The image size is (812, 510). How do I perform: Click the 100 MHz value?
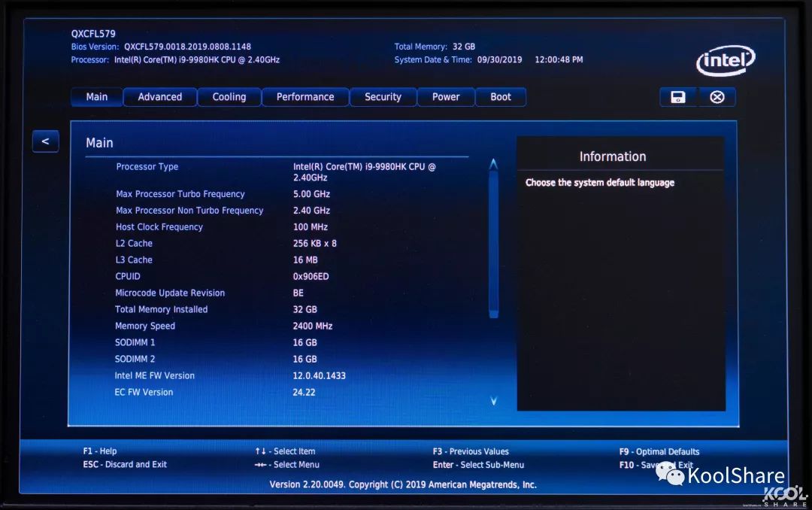coord(311,227)
